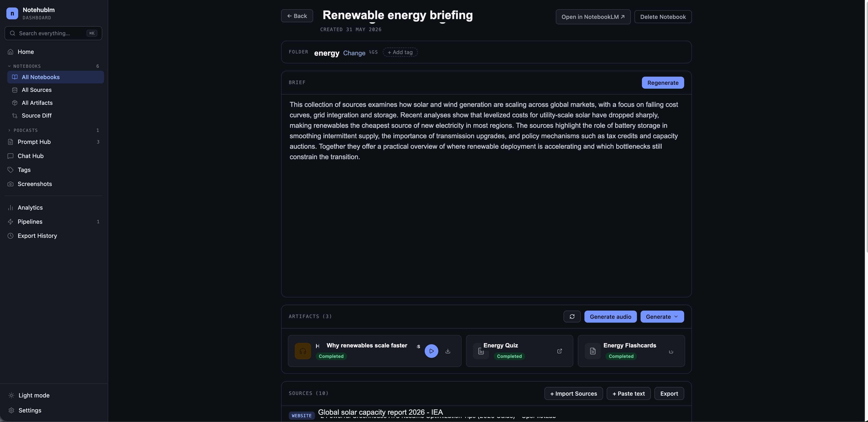
Task: Click the Pipelines lightning bolt icon
Action: pos(10,221)
